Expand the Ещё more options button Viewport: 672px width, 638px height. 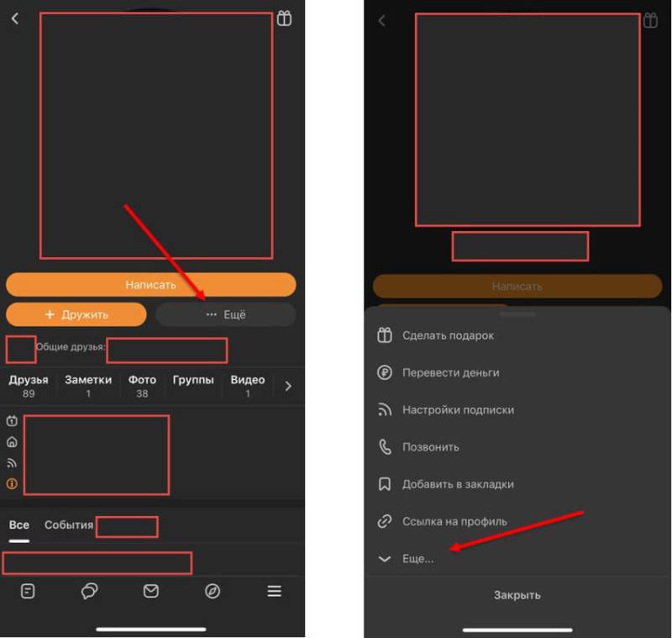225,314
